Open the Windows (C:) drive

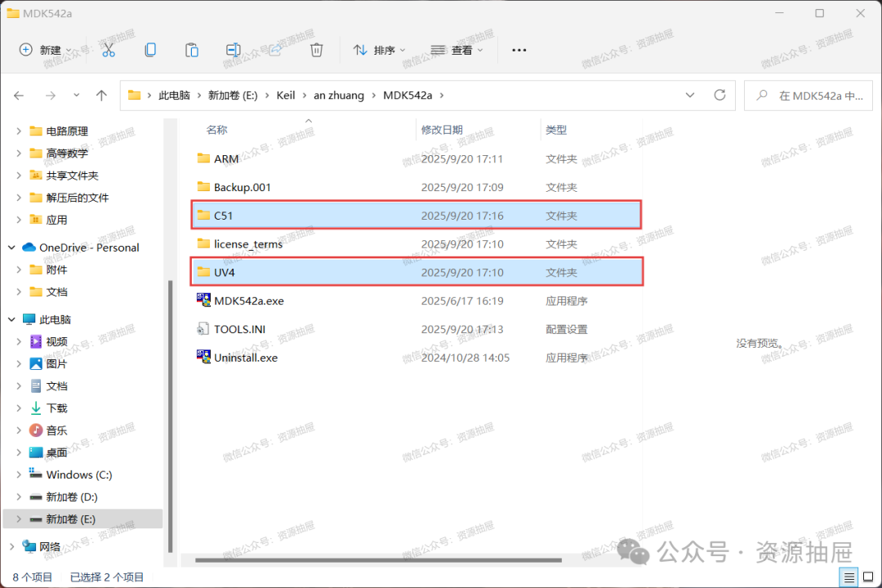[78, 475]
